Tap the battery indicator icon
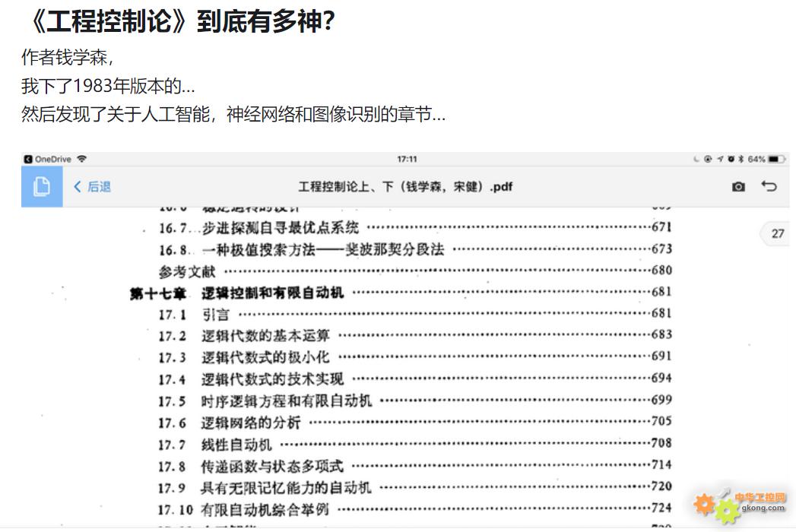Image resolution: width=796 pixels, height=532 pixels. pos(775,158)
